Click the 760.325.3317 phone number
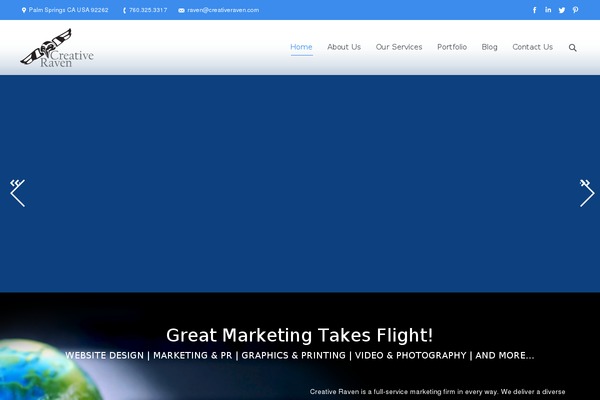 [x=148, y=10]
